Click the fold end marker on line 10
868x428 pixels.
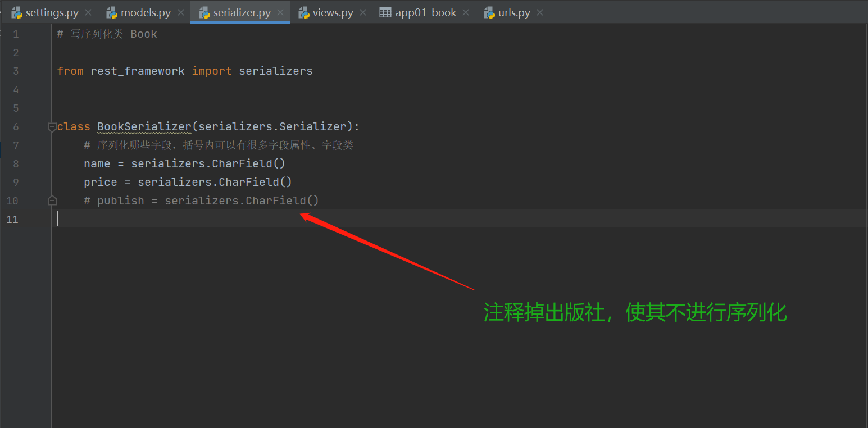52,201
